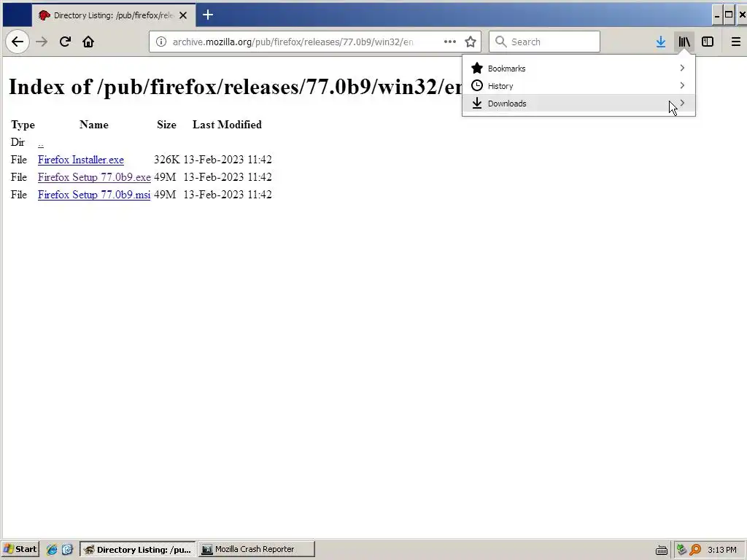The height and width of the screenshot is (560, 747).
Task: Download Firefox Setup 77.0b9.msi
Action: point(94,195)
